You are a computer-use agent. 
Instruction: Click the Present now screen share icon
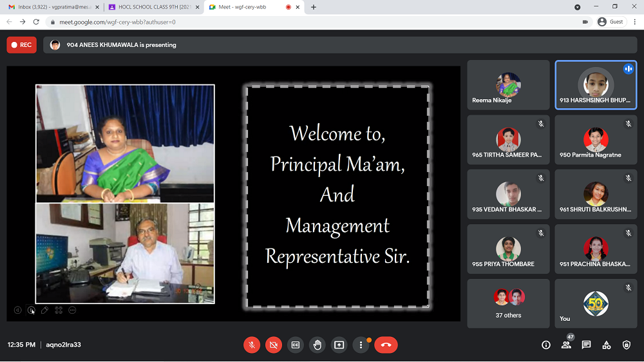pos(339,345)
